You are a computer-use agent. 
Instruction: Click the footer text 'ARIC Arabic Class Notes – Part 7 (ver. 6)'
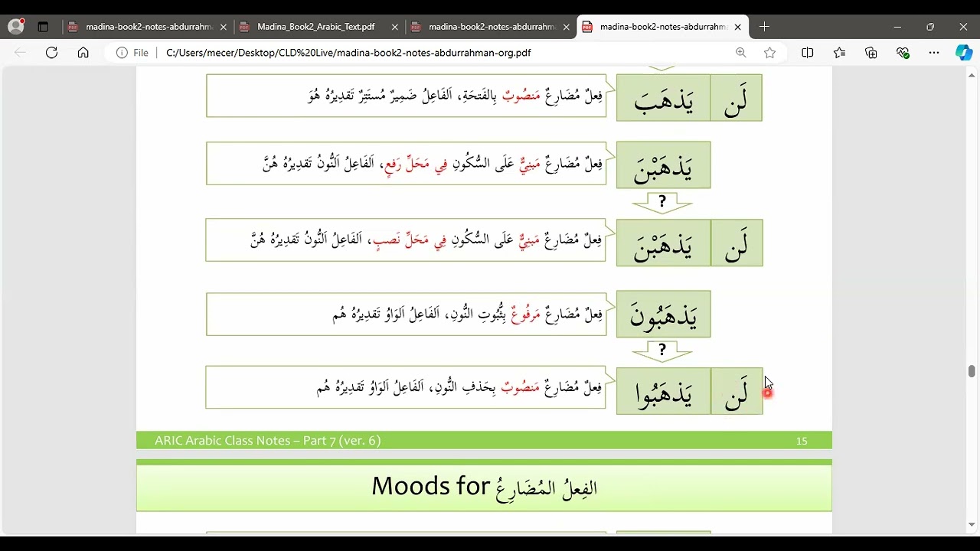pos(267,441)
